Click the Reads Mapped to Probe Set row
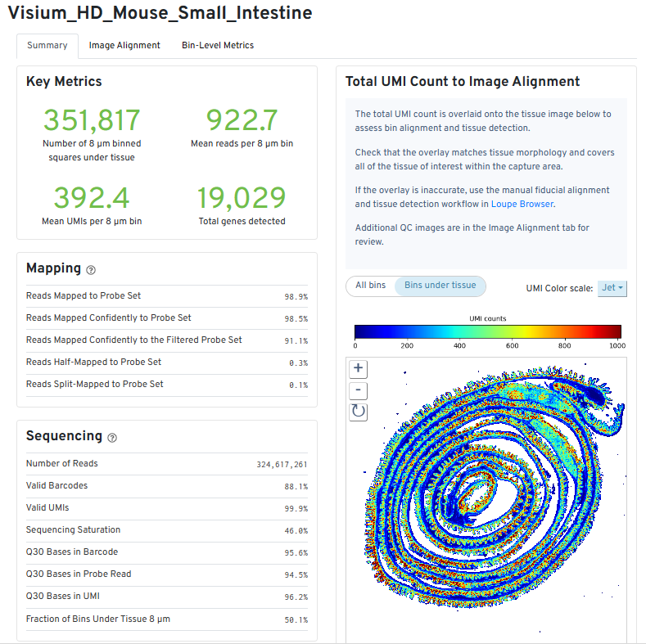The image size is (646, 644). (x=167, y=296)
